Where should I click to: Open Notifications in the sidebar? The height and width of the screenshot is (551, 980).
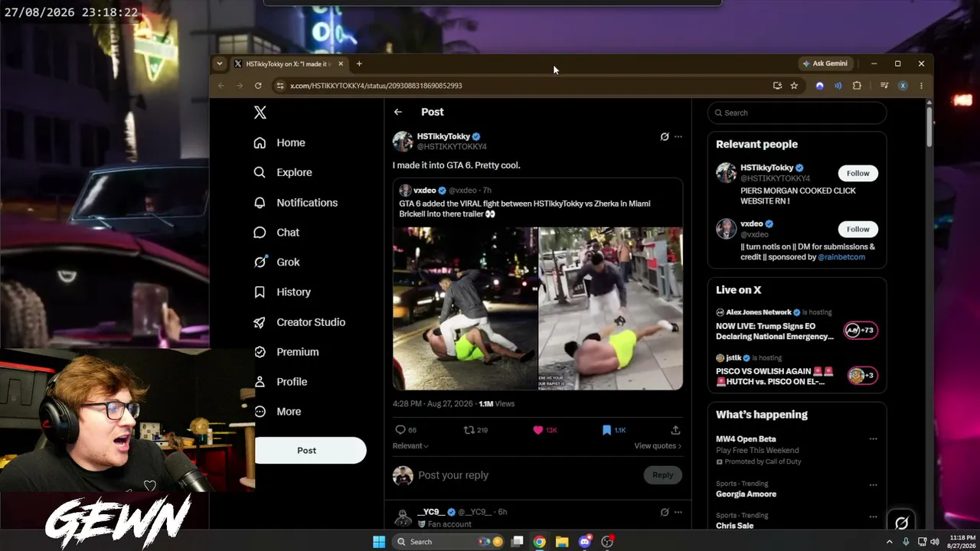296,202
